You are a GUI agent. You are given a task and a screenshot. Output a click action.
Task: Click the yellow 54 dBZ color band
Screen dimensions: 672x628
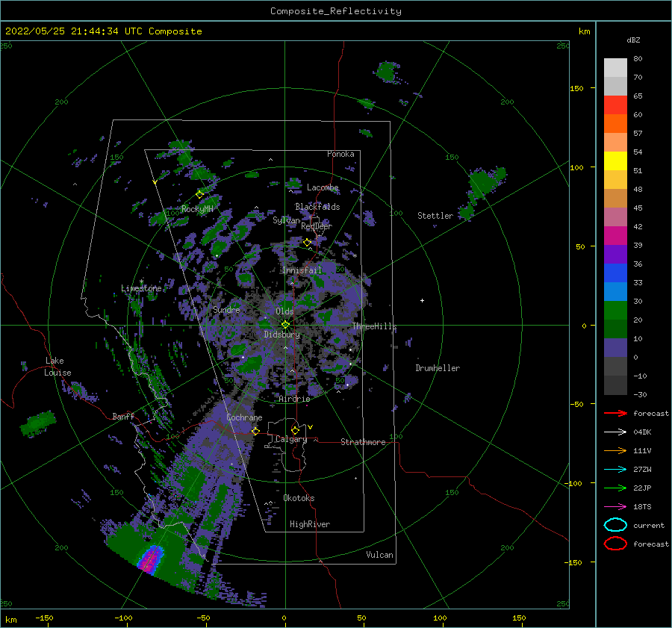coord(615,161)
